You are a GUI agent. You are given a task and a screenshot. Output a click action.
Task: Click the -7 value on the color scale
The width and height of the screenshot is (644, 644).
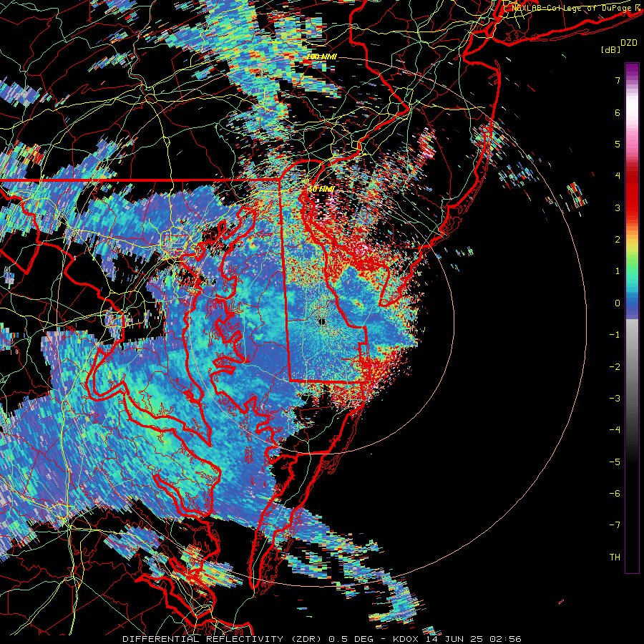615,525
